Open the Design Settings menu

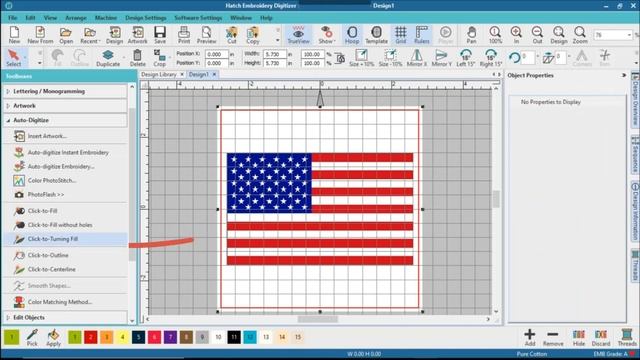click(x=146, y=18)
